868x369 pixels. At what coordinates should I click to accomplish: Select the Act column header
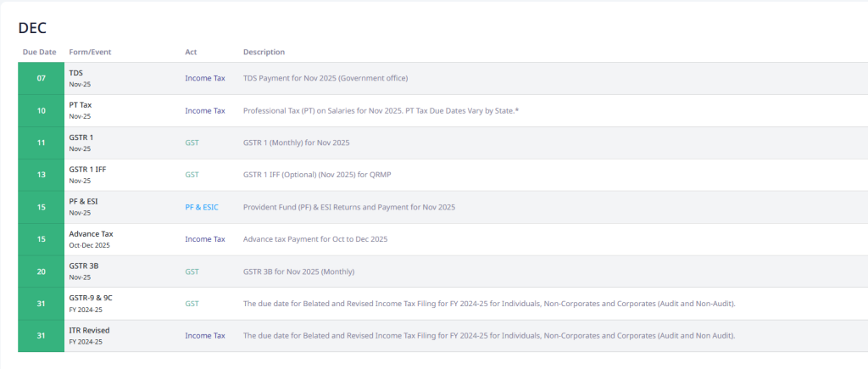point(191,53)
